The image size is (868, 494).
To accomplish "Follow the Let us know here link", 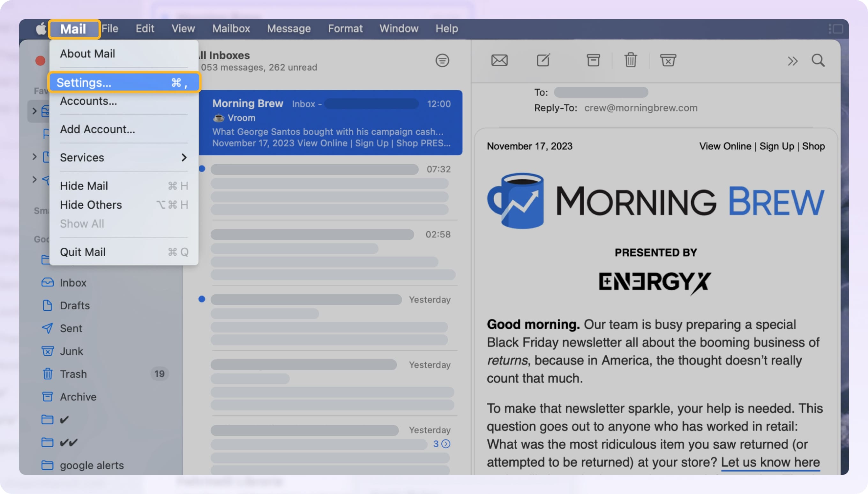I will pos(770,462).
